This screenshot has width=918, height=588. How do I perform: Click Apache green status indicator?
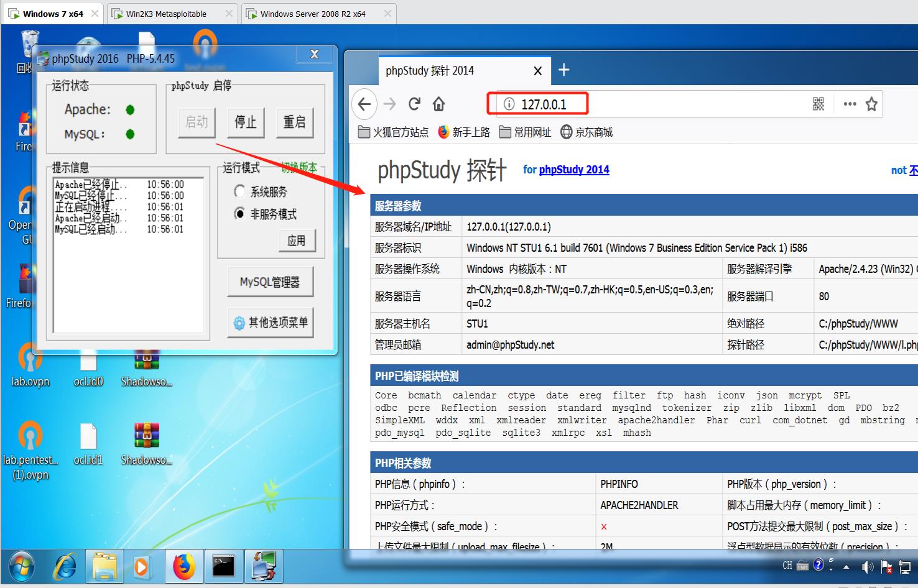[x=130, y=110]
